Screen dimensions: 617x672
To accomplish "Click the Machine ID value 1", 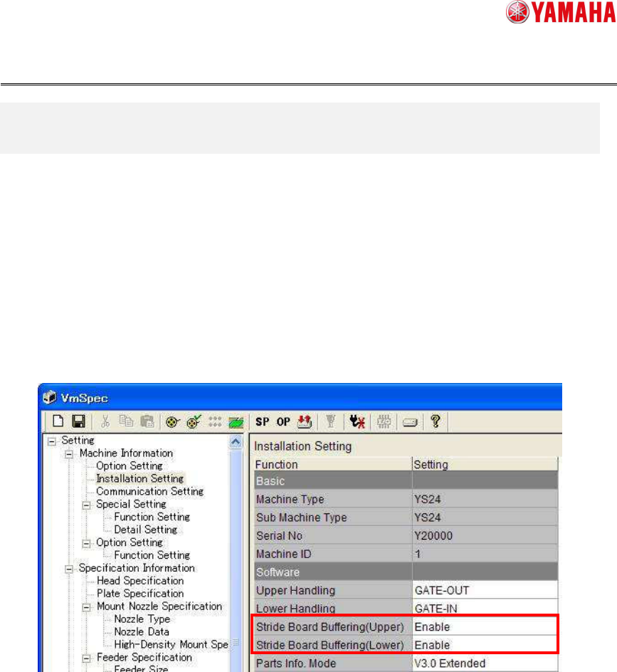I will click(485, 554).
